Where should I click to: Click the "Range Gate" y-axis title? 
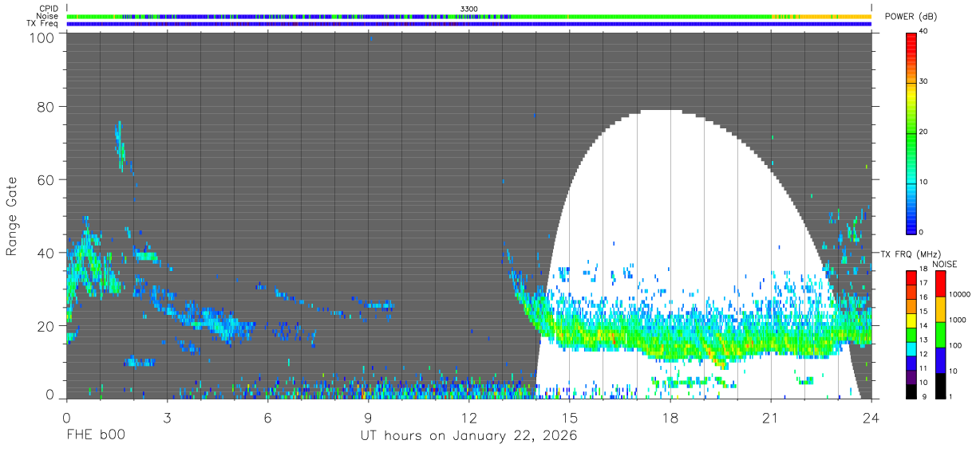pyautogui.click(x=12, y=217)
